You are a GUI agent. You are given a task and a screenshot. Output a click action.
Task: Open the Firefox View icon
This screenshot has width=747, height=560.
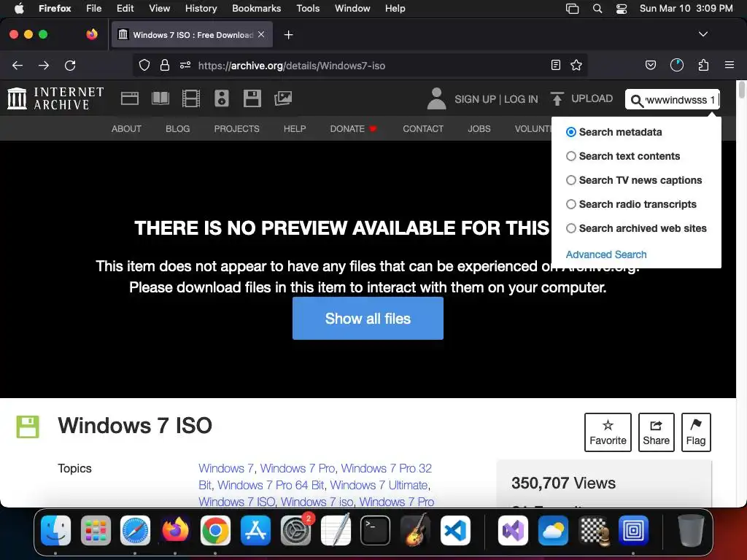click(x=92, y=34)
